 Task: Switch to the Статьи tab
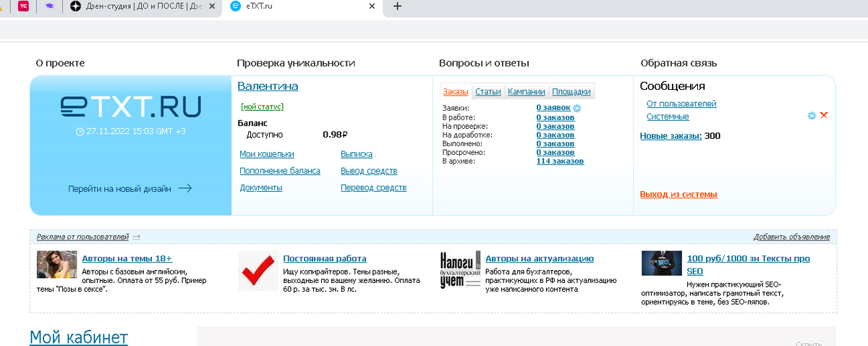[x=488, y=92]
